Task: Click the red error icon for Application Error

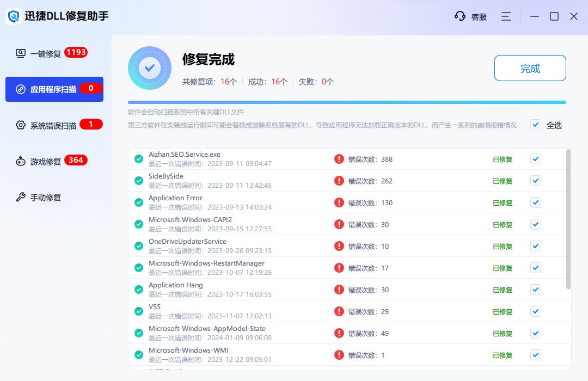Action: 339,202
